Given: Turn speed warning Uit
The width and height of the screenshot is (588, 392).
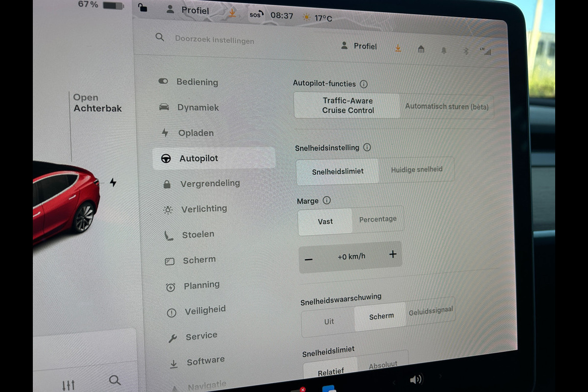Looking at the screenshot, I should point(329,321).
